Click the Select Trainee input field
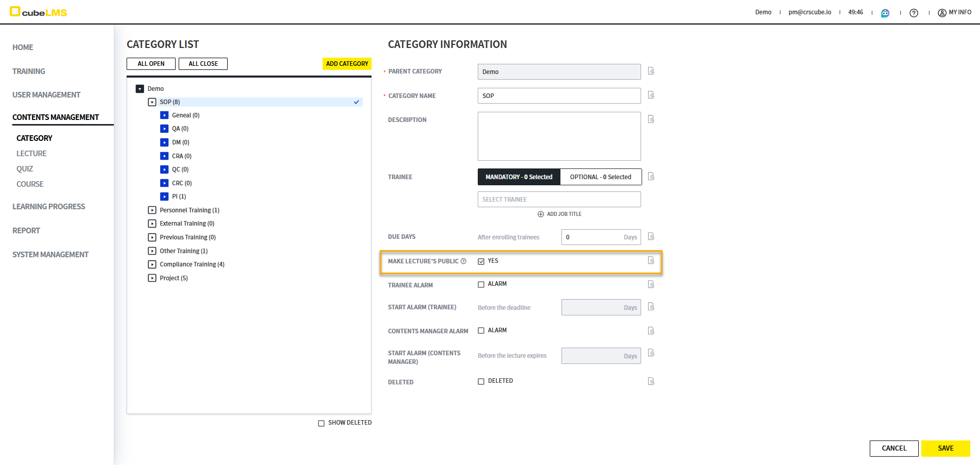The image size is (980, 465). [x=559, y=200]
